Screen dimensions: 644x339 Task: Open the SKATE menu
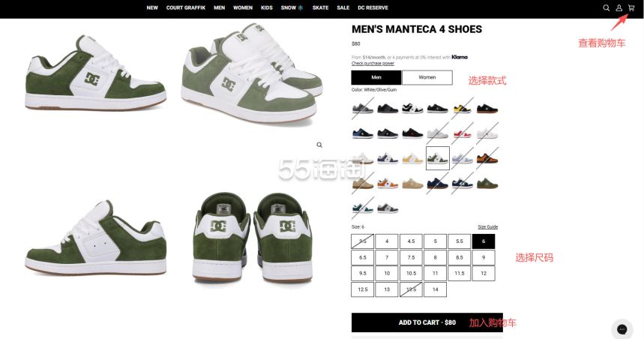pyautogui.click(x=320, y=7)
